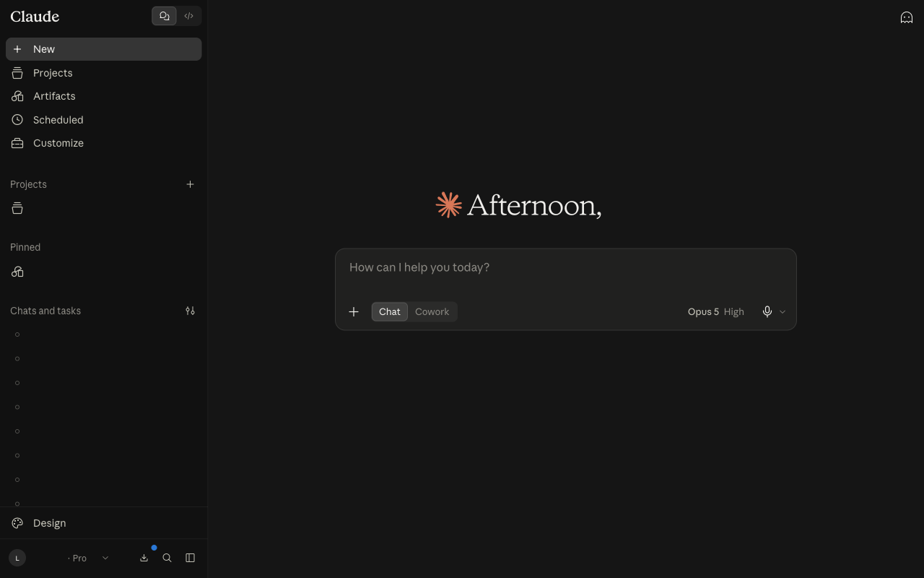The height and width of the screenshot is (578, 924).
Task: Collapse the sidebar panel
Action: pyautogui.click(x=190, y=558)
